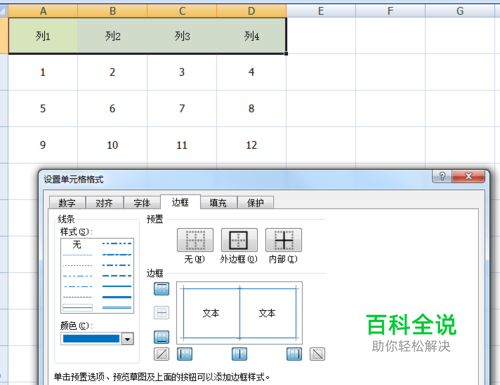Click the cell with value 1
The width and height of the screenshot is (500, 385).
(x=43, y=72)
